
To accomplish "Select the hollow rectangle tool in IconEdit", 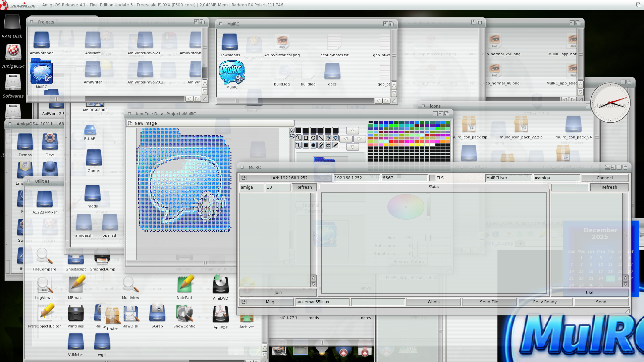I will pos(306,138).
